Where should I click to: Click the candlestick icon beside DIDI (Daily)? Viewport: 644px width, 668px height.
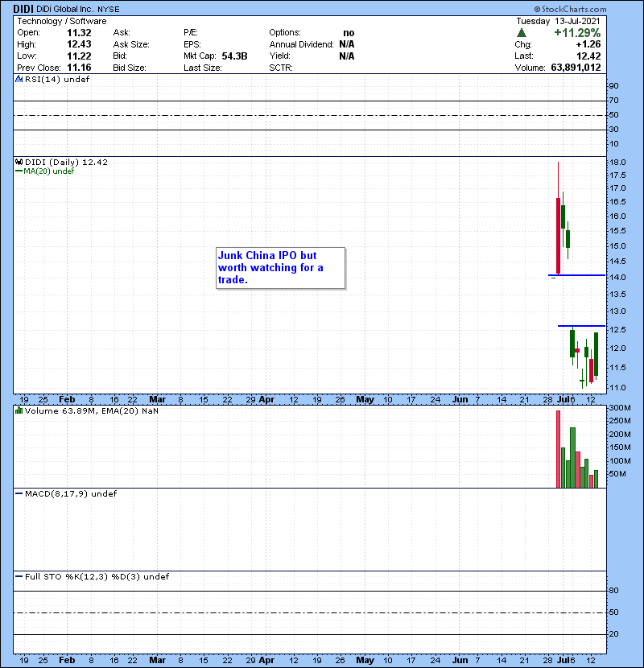coord(19,162)
